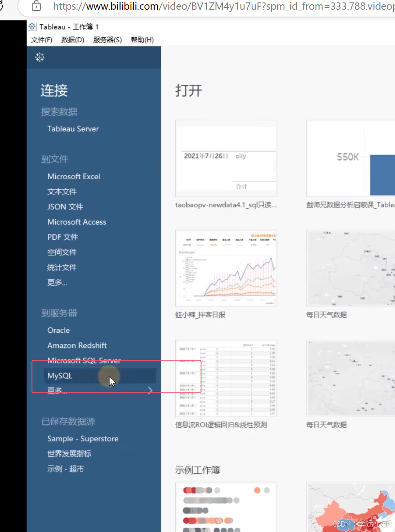The image size is (395, 532).
Task: Connect to Amazon Redshift
Action: coord(77,345)
